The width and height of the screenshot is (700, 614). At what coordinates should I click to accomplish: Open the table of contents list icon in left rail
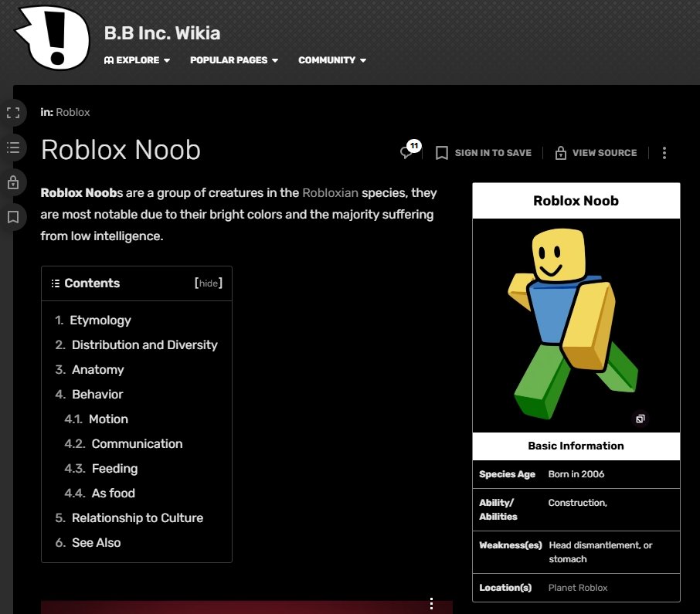point(13,148)
